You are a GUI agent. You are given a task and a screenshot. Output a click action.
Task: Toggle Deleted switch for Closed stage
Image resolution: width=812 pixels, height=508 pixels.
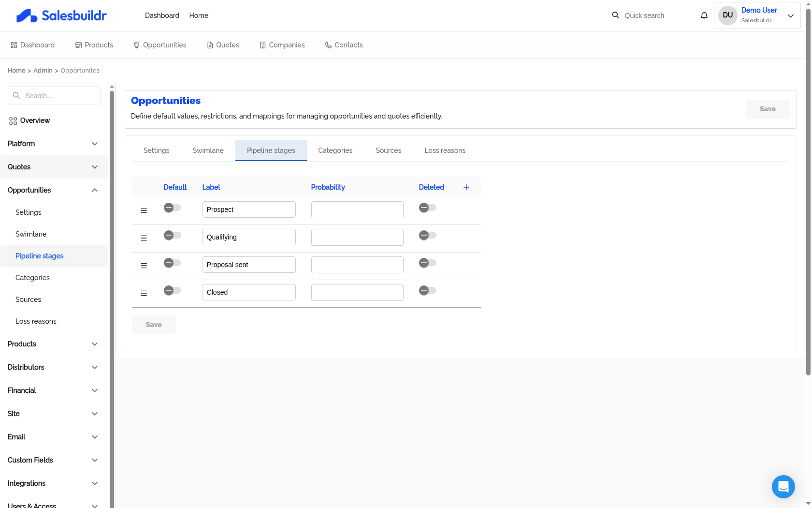pyautogui.click(x=428, y=290)
